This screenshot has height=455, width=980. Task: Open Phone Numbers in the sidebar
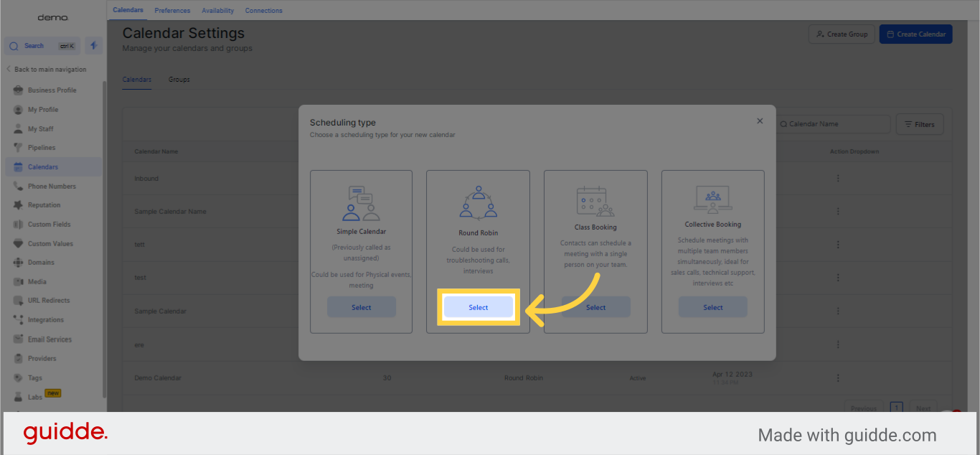click(x=52, y=187)
